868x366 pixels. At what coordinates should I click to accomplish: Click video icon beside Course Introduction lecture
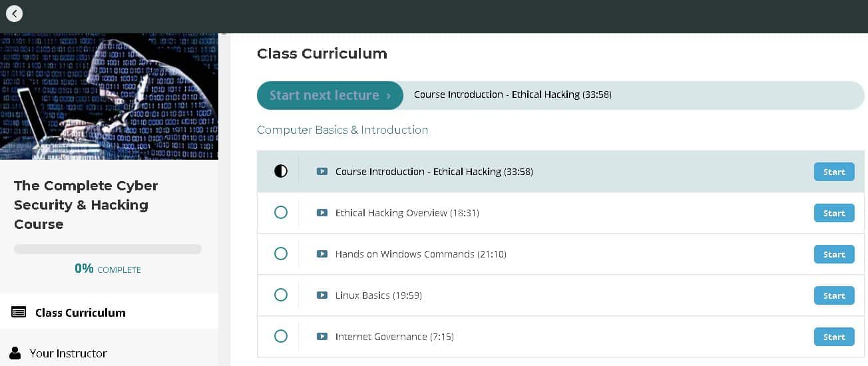[x=322, y=172]
